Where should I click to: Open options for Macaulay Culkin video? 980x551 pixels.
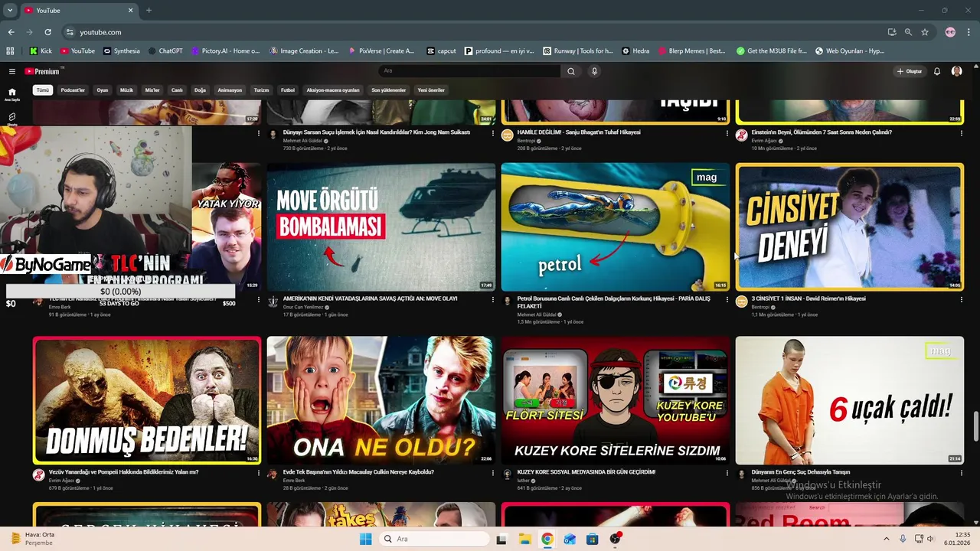(x=493, y=473)
